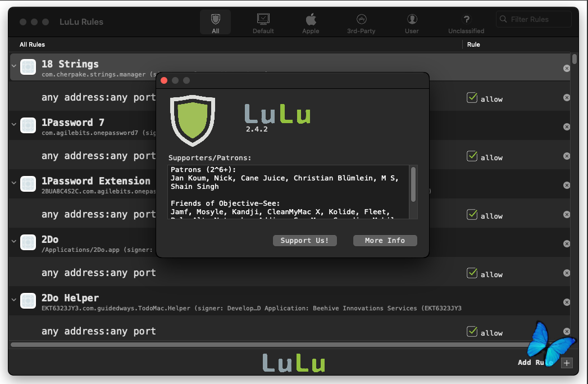
Task: Remove the 2Do Helper item with the x icon
Action: (x=567, y=302)
